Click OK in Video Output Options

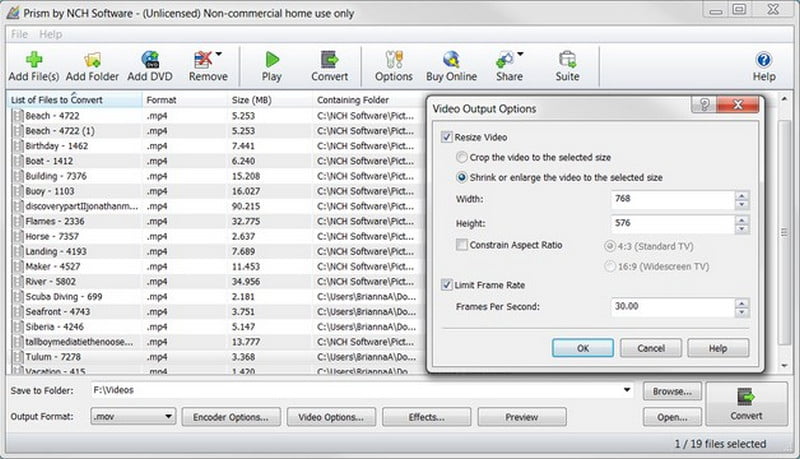click(582, 348)
